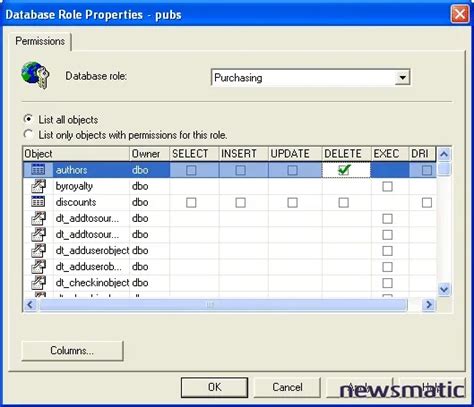Click the SELECT column header

coord(194,154)
